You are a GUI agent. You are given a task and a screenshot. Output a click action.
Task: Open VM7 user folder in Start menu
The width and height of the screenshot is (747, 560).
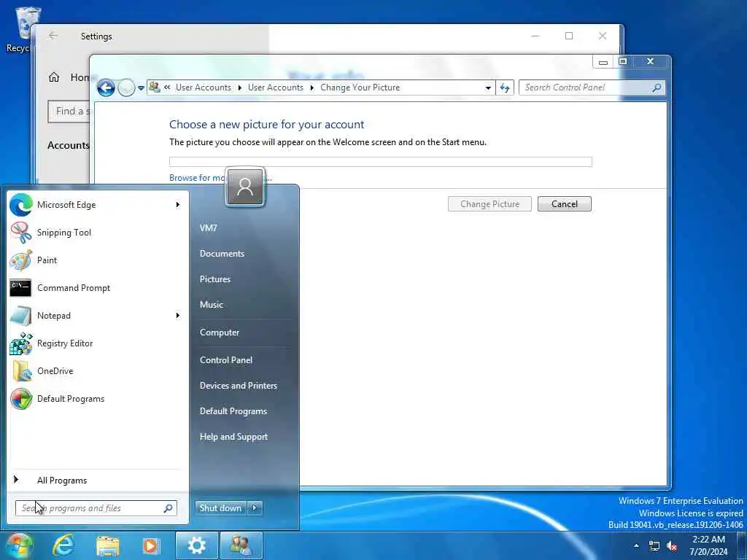(x=208, y=228)
